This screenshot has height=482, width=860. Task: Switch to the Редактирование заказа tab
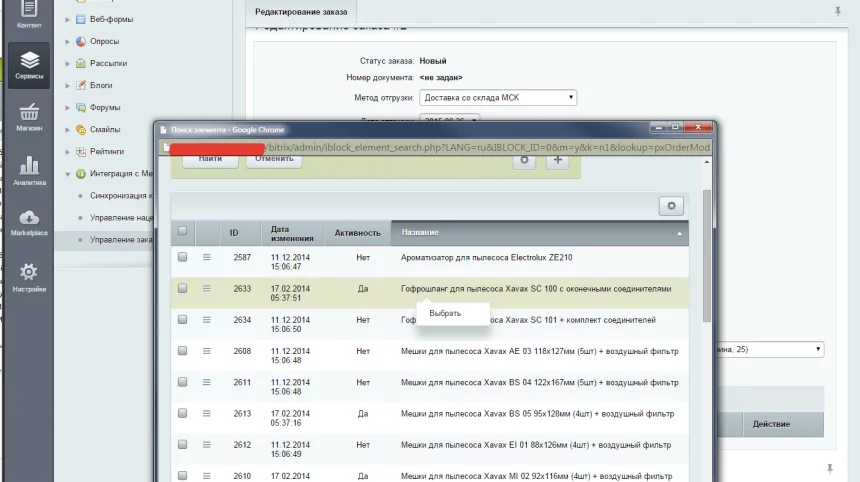point(301,12)
